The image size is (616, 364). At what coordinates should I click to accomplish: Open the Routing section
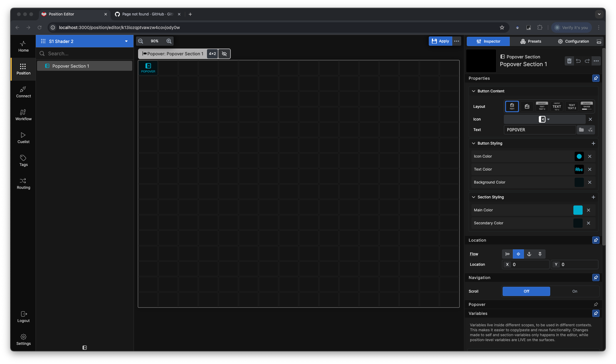pyautogui.click(x=23, y=184)
